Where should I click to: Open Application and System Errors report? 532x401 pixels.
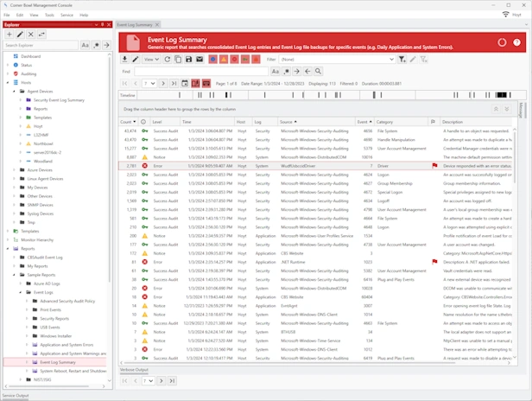tap(67, 345)
